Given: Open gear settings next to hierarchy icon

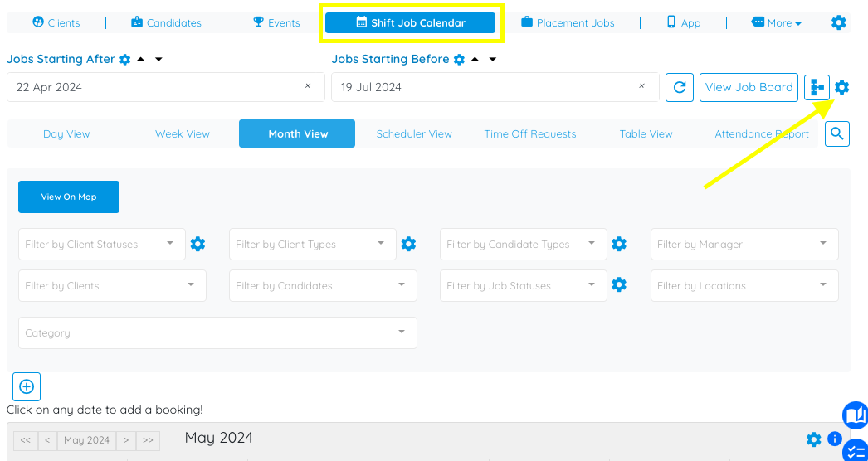Looking at the screenshot, I should 842,87.
